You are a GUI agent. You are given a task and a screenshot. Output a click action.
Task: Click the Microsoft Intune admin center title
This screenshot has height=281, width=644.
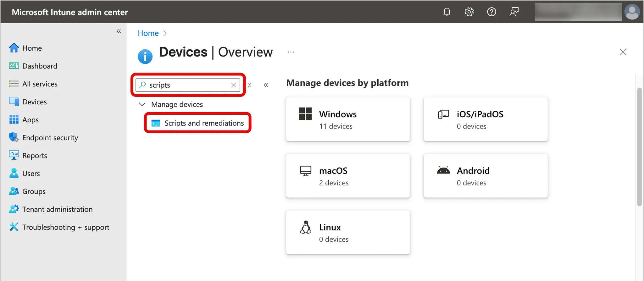[x=70, y=12]
